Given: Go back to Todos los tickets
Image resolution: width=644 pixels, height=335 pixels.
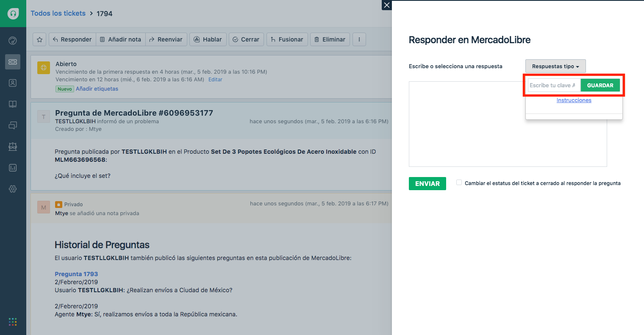Looking at the screenshot, I should tap(58, 14).
